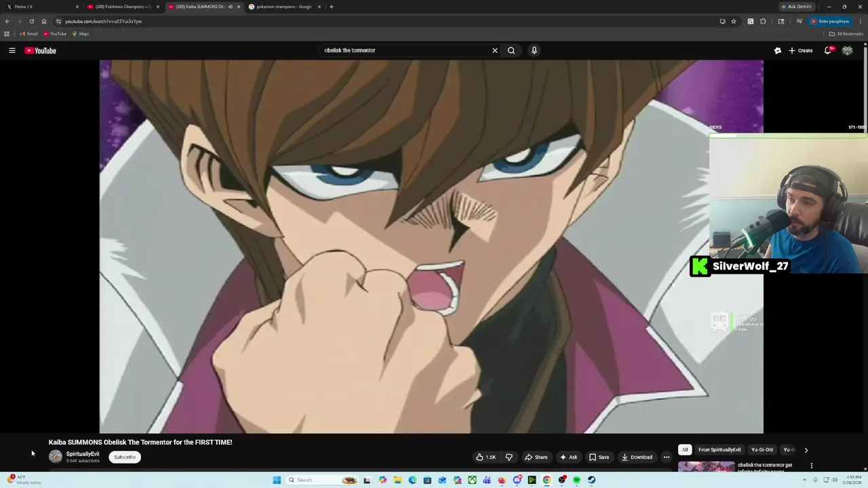Open File Explorer from taskbar
The image size is (868, 488).
click(397, 480)
